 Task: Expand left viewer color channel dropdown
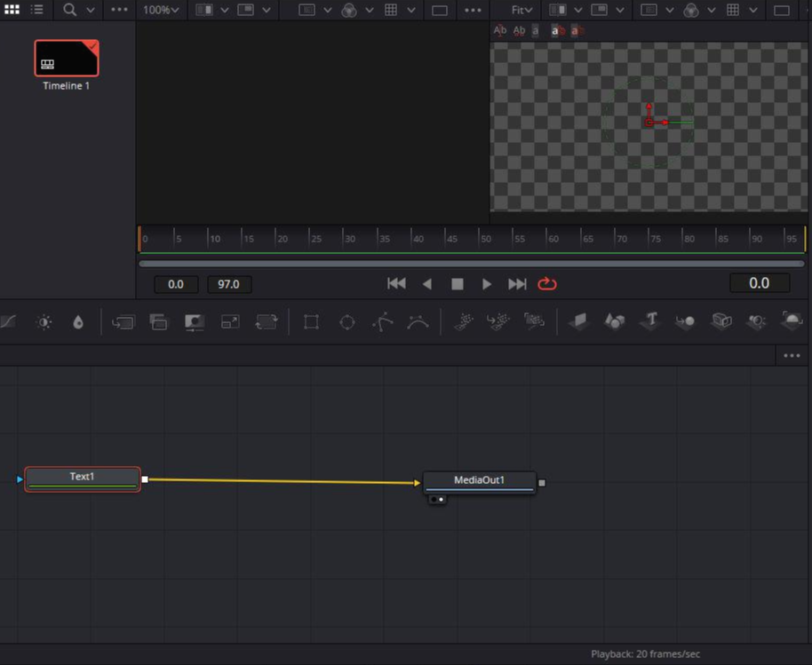(x=370, y=10)
